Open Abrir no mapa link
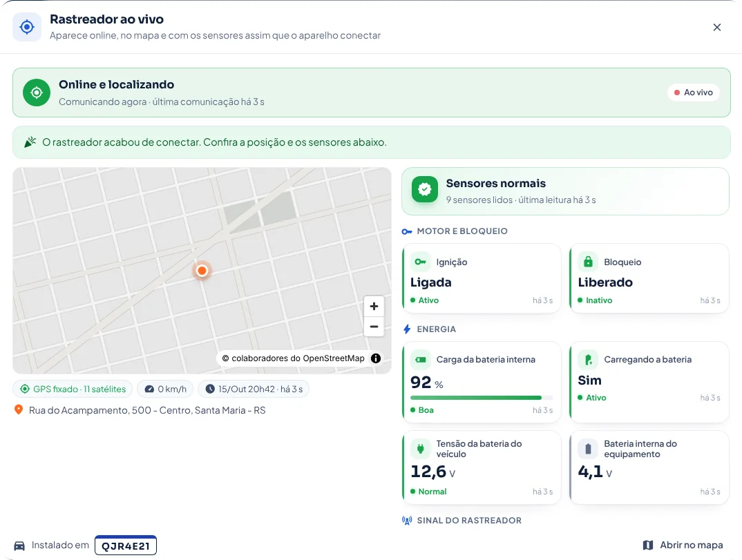Image resolution: width=742 pixels, height=560 pixels. pyautogui.click(x=683, y=545)
